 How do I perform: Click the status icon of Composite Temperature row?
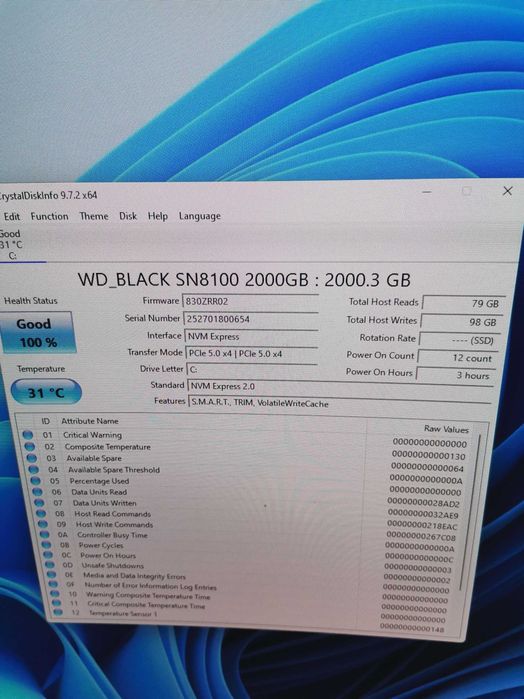tap(29, 446)
